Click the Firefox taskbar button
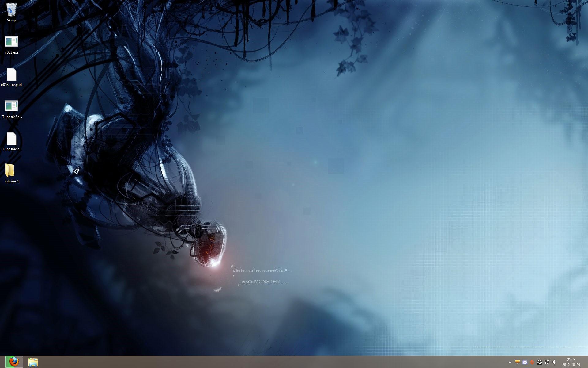This screenshot has height=368, width=588. (x=14, y=362)
